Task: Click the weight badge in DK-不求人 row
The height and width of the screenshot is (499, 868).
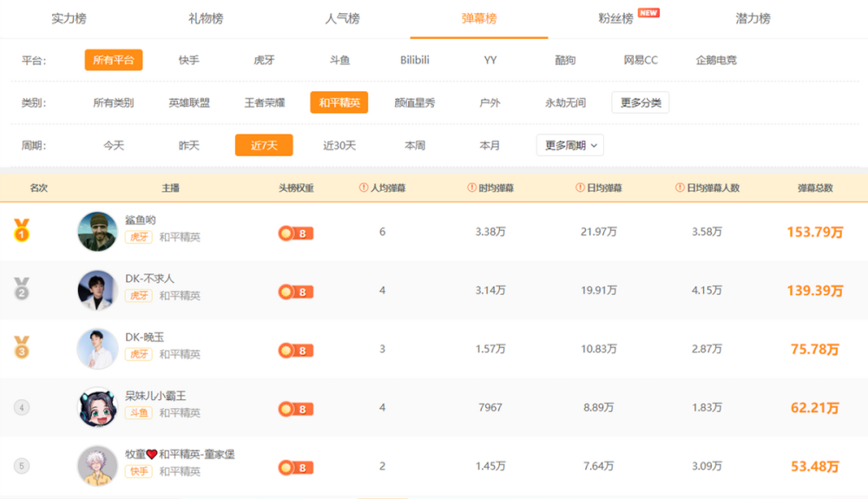Action: 296,292
